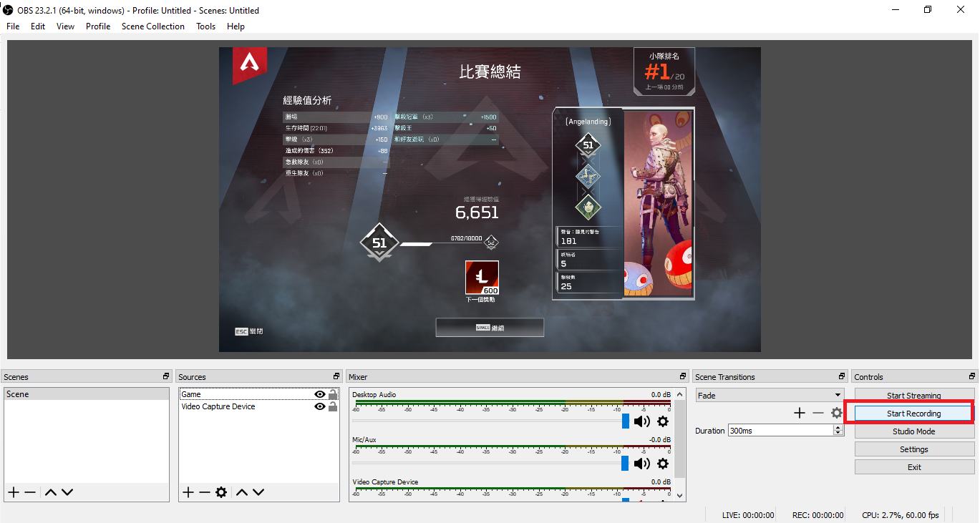The width and height of the screenshot is (980, 523).
Task: Toggle visibility of Video Capture Device source
Action: point(320,406)
